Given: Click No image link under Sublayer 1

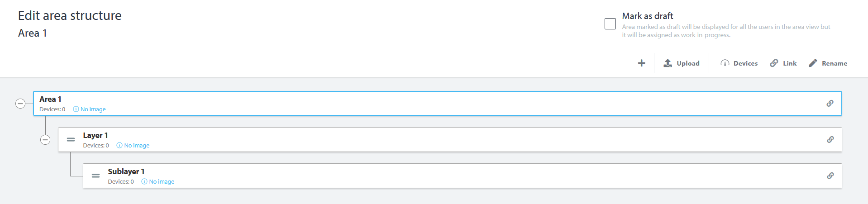Looking at the screenshot, I should click(161, 182).
